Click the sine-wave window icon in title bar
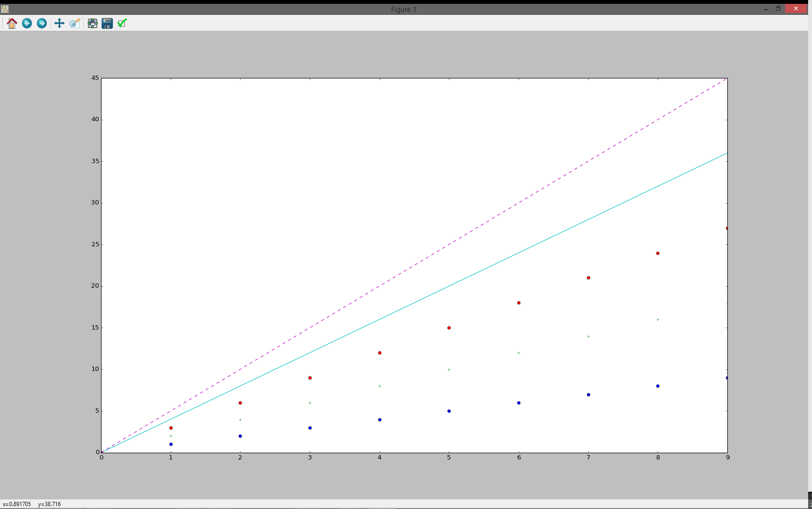Image resolution: width=812 pixels, height=509 pixels. pos(5,9)
